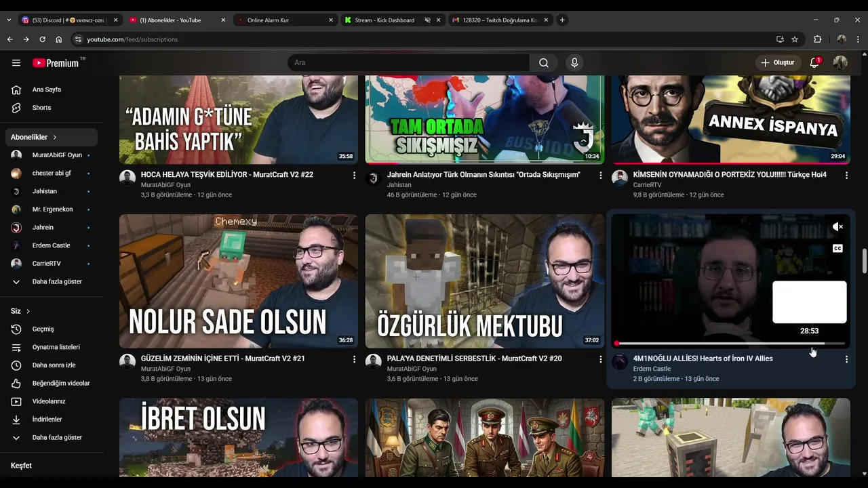Click MuratAbiGF avatar beside GÜZELİM ZEMİNİN video
Image resolution: width=868 pixels, height=488 pixels.
[127, 361]
